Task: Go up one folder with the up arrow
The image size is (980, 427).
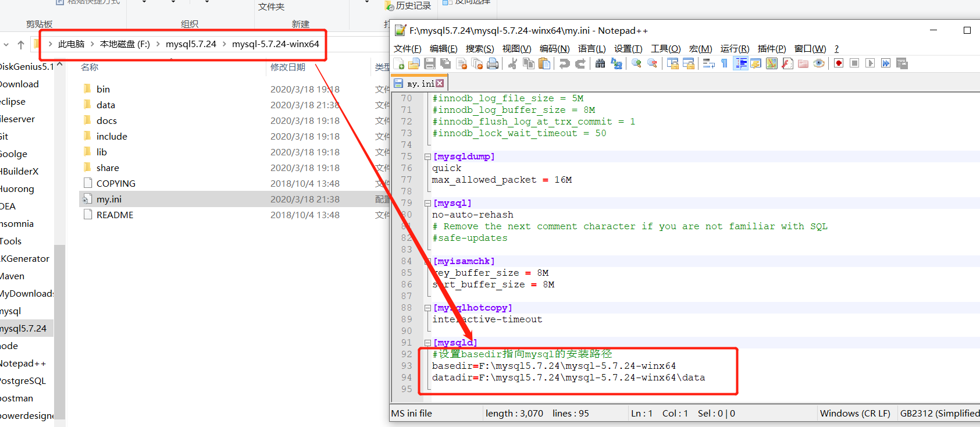Action: [x=21, y=44]
